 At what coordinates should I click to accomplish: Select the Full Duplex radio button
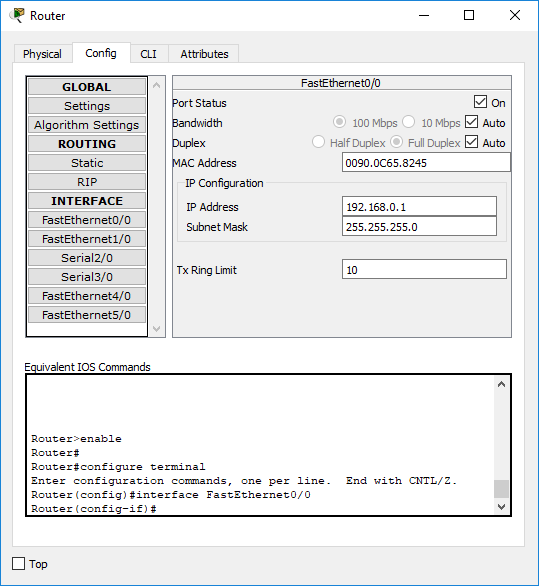[x=397, y=142]
